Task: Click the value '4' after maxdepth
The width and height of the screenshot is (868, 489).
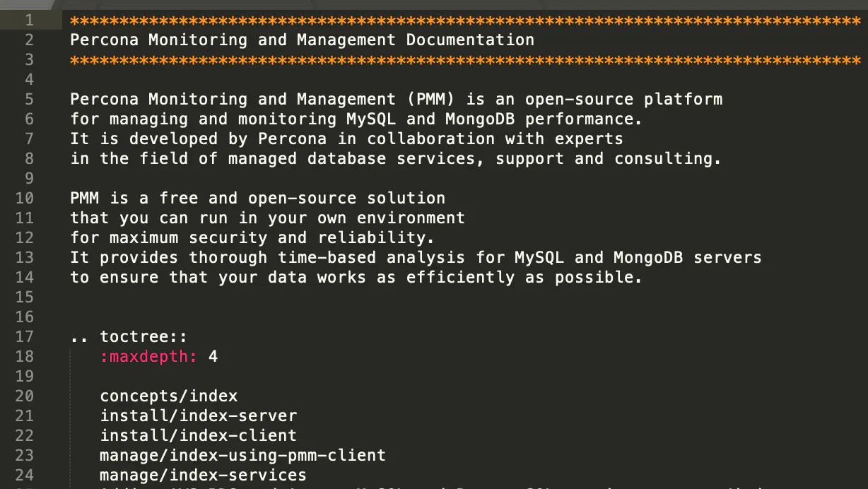Action: click(213, 356)
